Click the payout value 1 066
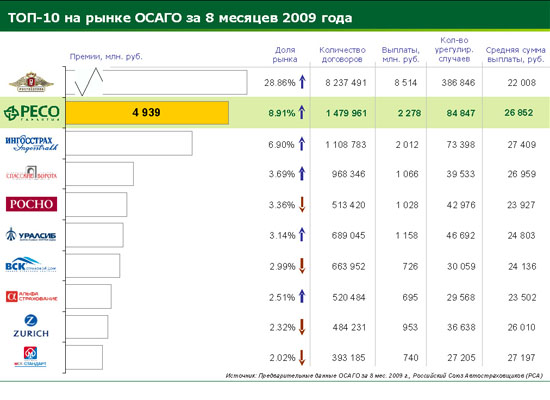 coord(407,174)
